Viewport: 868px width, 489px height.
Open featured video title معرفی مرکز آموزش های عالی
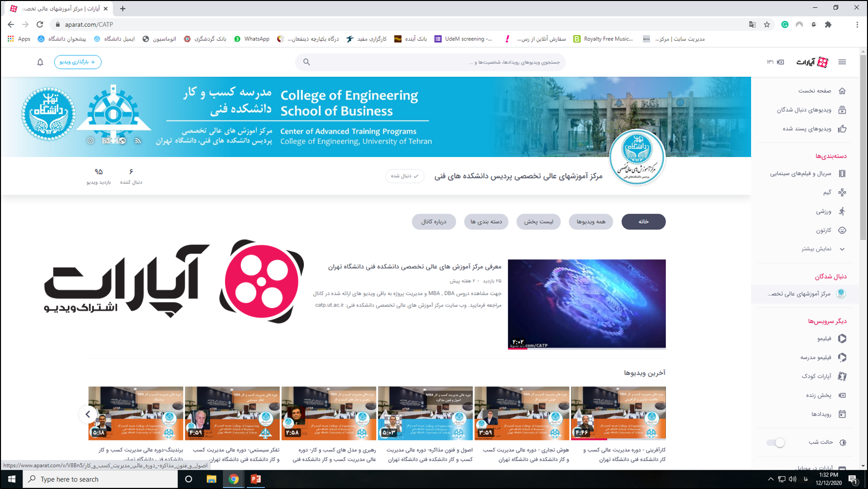(414, 267)
